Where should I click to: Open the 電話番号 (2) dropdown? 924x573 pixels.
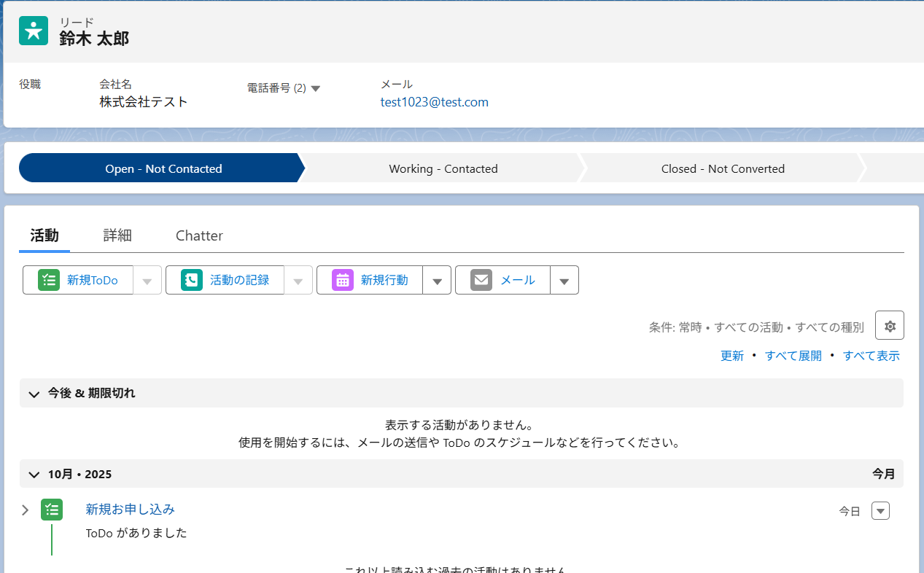pyautogui.click(x=316, y=87)
